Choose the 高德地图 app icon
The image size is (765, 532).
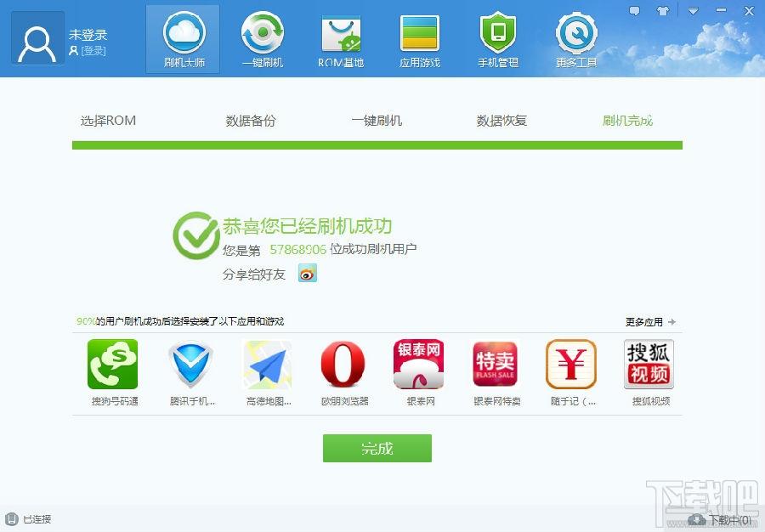(268, 365)
